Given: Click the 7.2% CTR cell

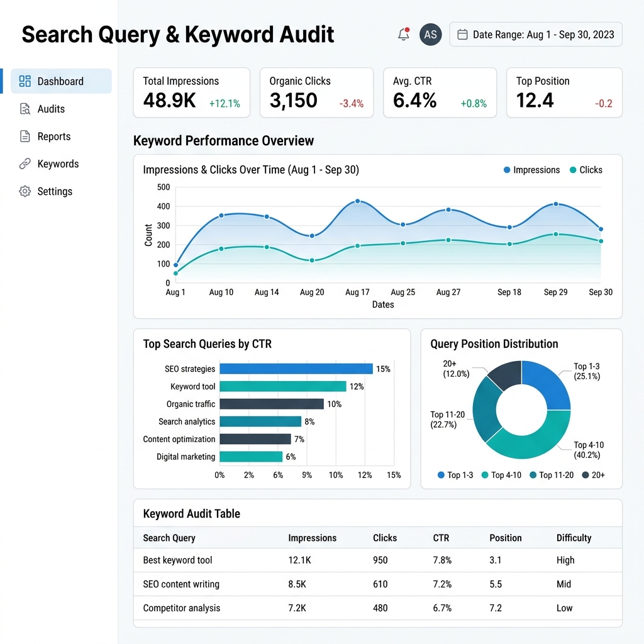Looking at the screenshot, I should 442,584.
